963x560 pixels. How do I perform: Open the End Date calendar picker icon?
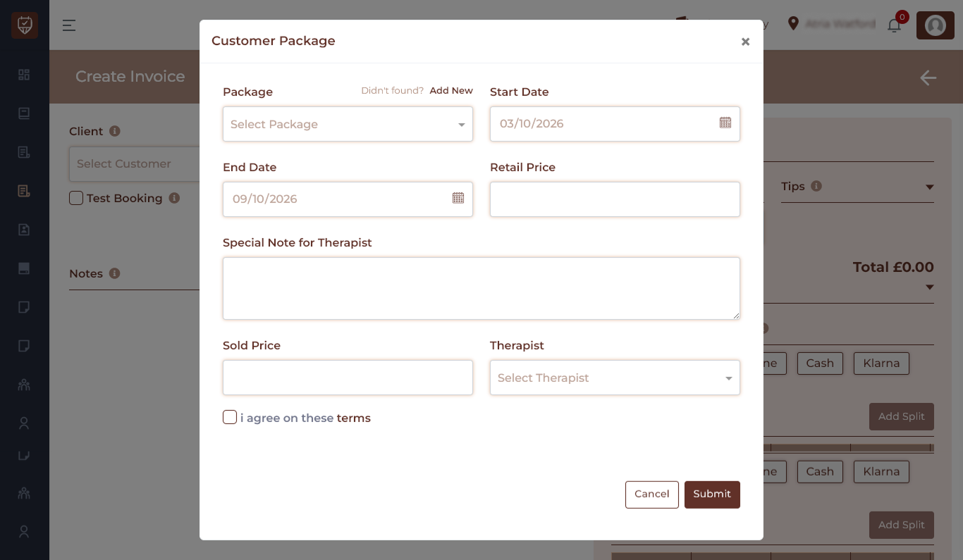tap(458, 199)
